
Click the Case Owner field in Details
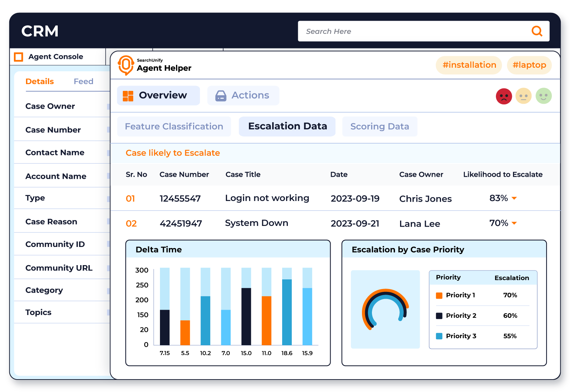(62, 106)
